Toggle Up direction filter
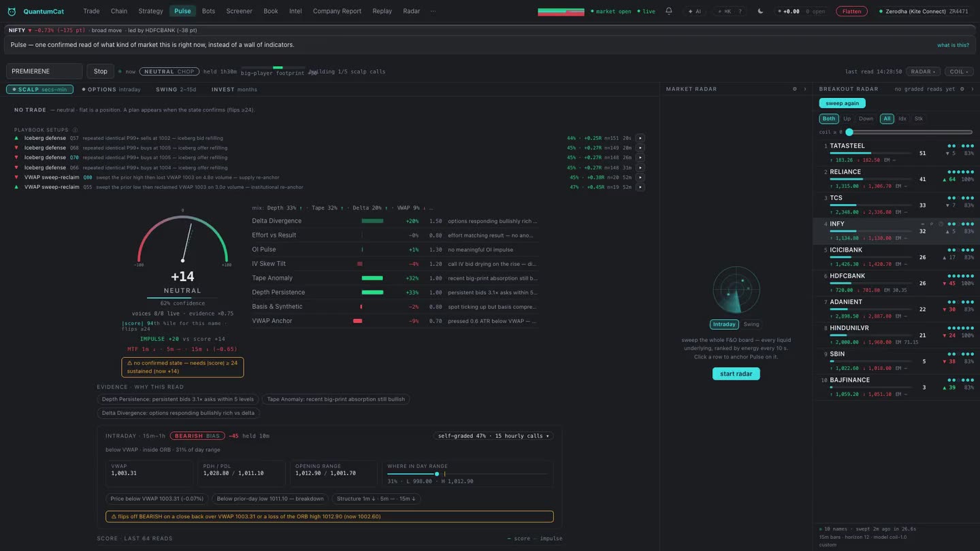 coord(847,118)
